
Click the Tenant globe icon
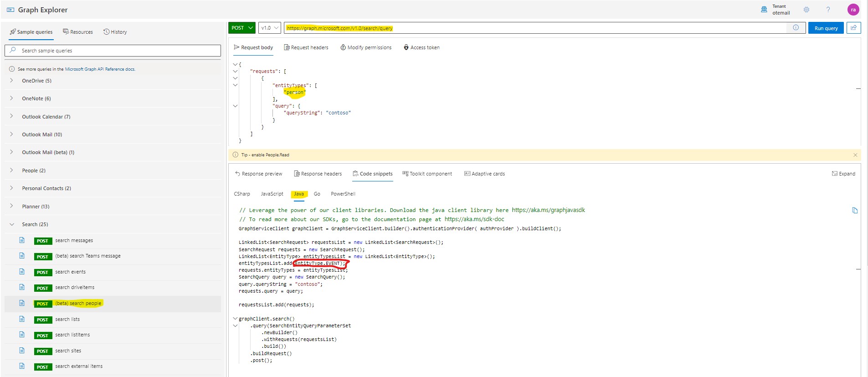(764, 10)
